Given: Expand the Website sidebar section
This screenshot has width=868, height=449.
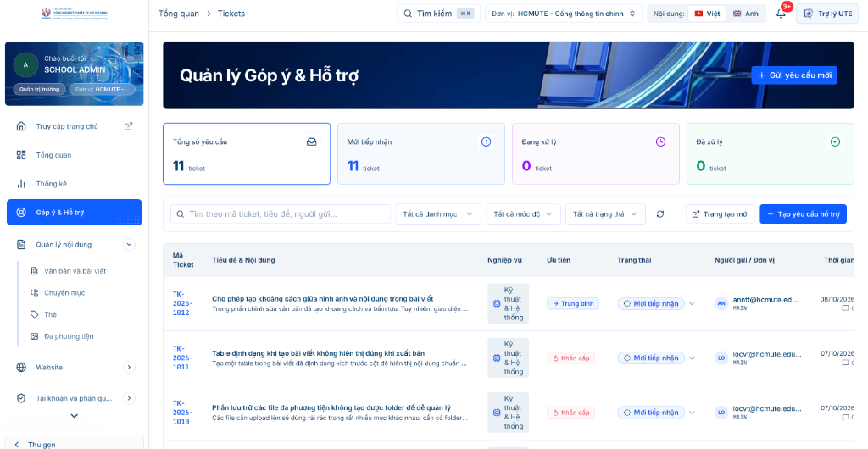Looking at the screenshot, I should click(x=129, y=367).
